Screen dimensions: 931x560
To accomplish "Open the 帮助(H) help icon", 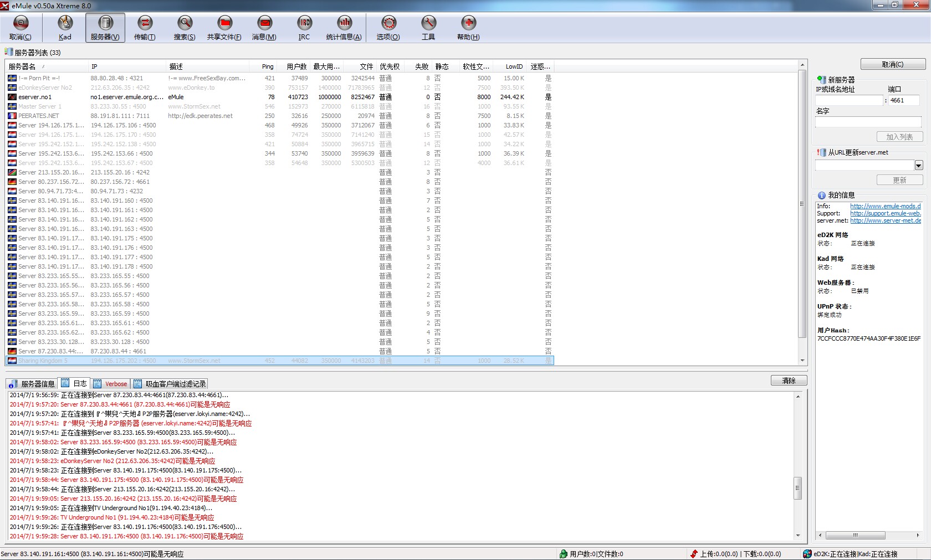I will pyautogui.click(x=468, y=28).
